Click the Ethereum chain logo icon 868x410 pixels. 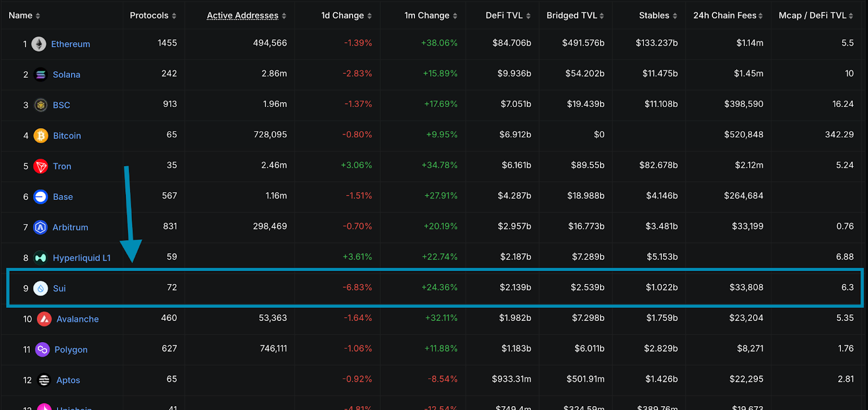point(39,44)
